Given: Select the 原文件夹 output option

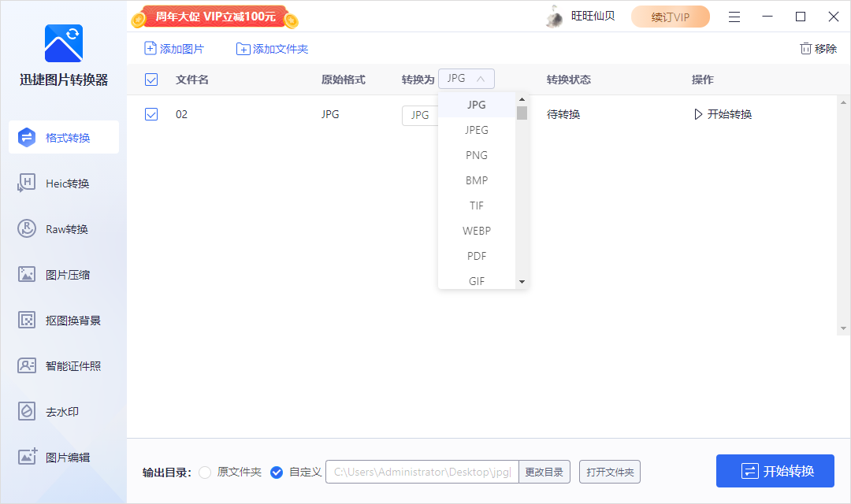Looking at the screenshot, I should tap(204, 472).
